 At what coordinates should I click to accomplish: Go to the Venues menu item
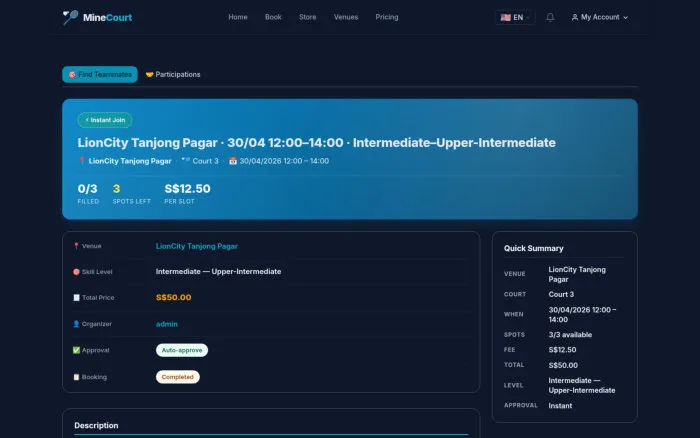pos(346,17)
